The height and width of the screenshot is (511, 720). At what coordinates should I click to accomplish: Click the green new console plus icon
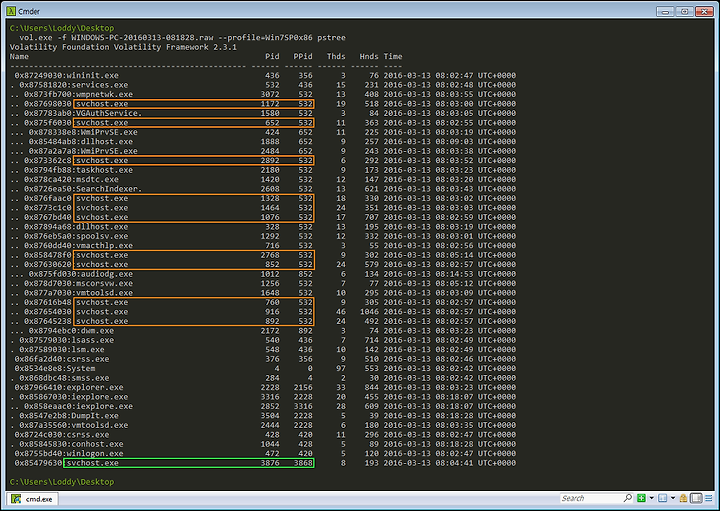641,498
